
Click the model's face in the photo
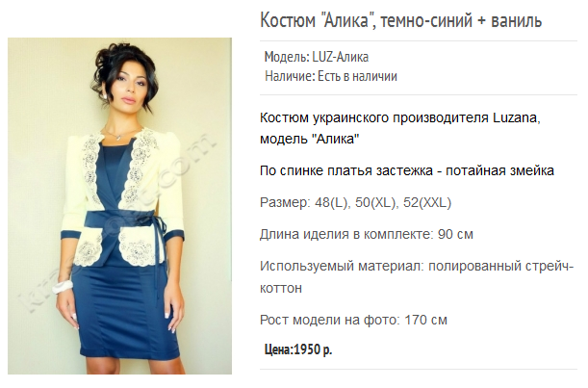click(x=127, y=87)
